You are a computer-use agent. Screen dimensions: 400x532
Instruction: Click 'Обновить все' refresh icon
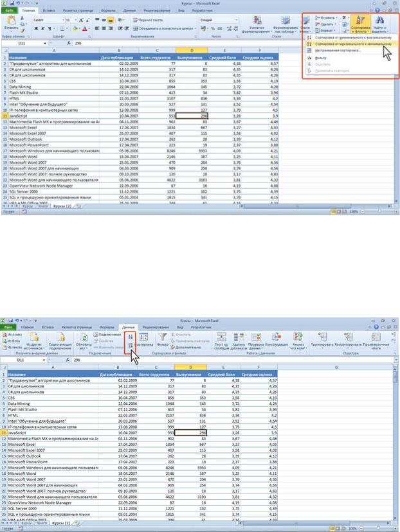(x=84, y=341)
